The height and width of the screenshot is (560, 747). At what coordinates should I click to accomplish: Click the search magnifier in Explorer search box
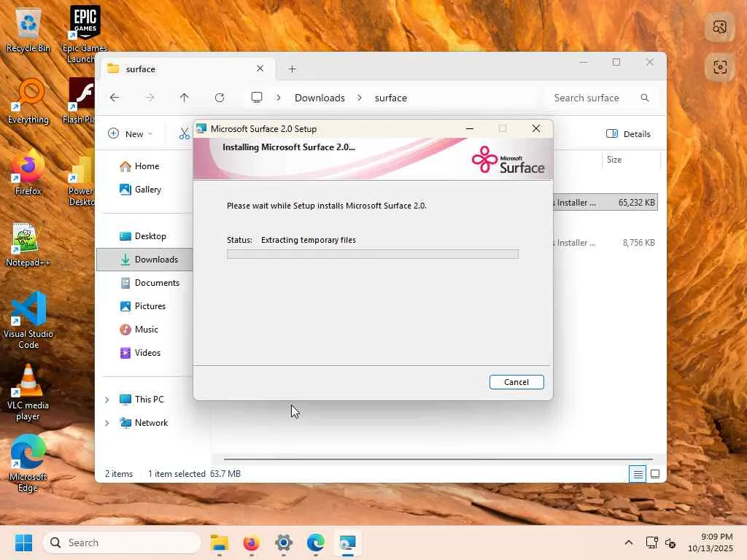(645, 98)
